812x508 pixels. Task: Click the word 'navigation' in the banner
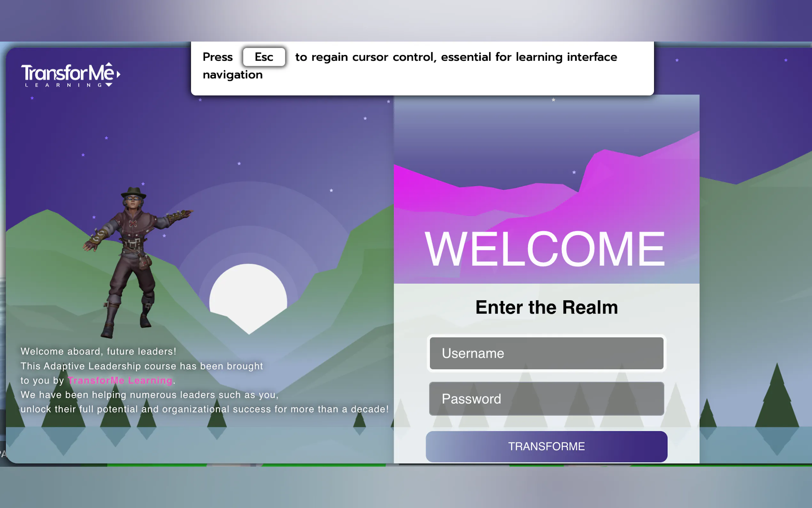(x=232, y=75)
